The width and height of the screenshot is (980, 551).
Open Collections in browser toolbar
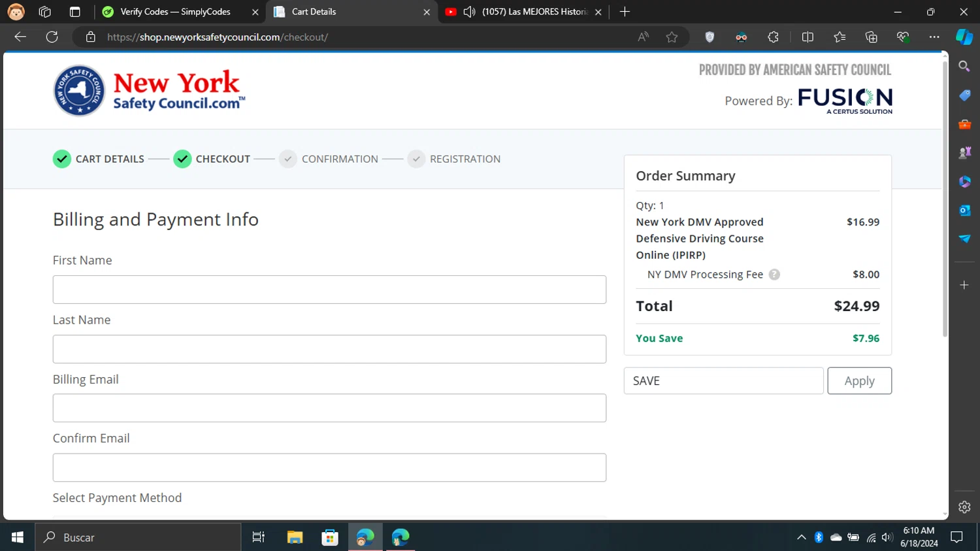coord(871,37)
